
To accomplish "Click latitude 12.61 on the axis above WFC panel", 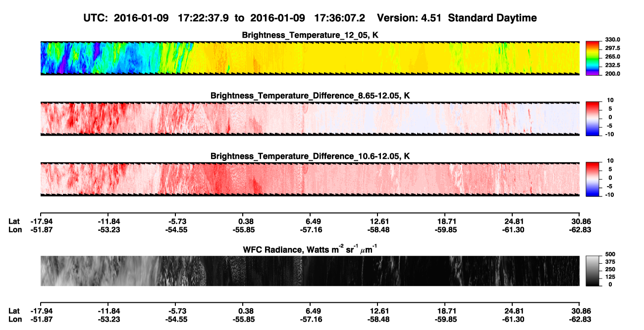I will pos(377,221).
